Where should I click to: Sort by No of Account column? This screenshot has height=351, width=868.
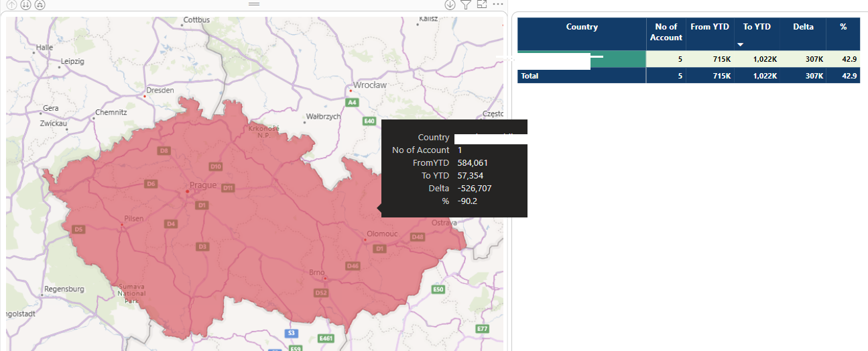point(666,32)
